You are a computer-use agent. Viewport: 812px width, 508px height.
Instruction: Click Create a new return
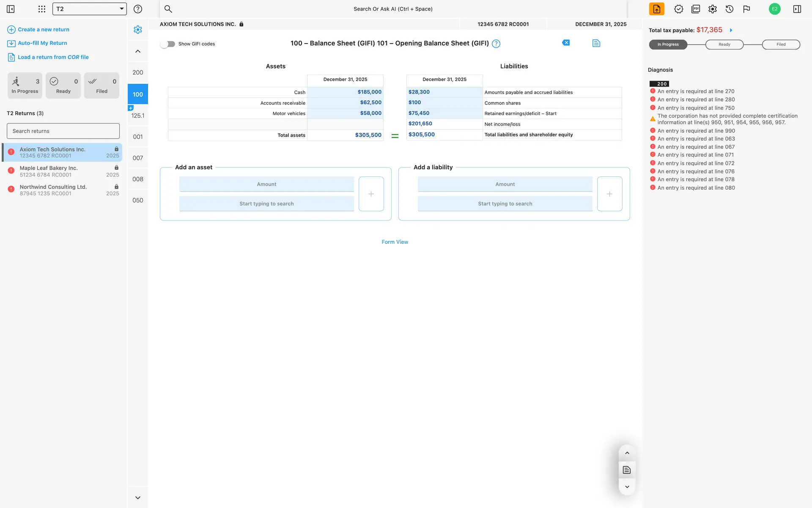click(x=38, y=30)
